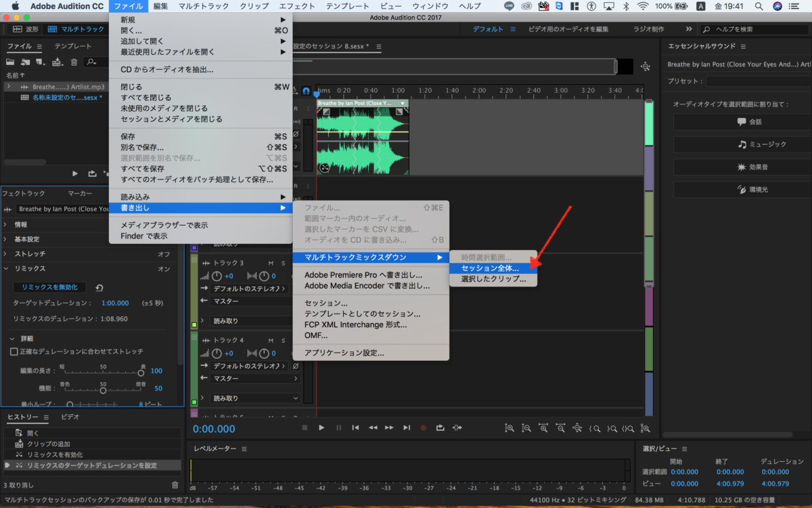
Task: Click the play button in the transport bar
Action: (x=321, y=427)
